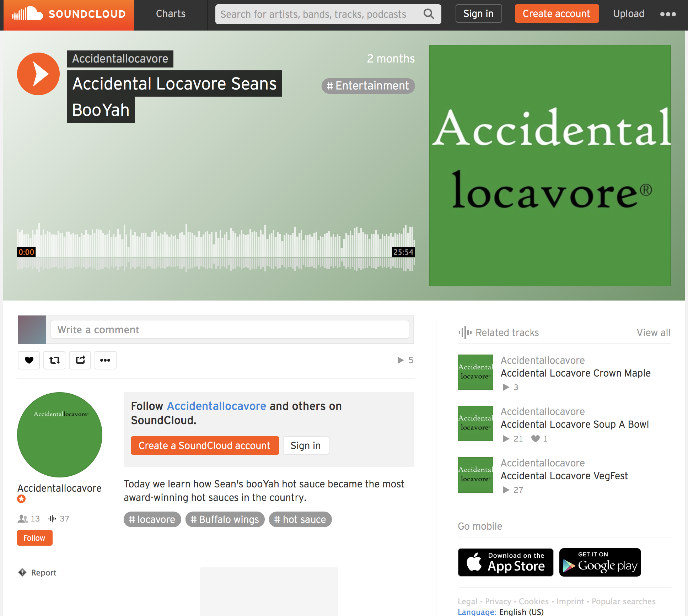Open the Imprint footer link
This screenshot has width=688, height=616.
[570, 601]
